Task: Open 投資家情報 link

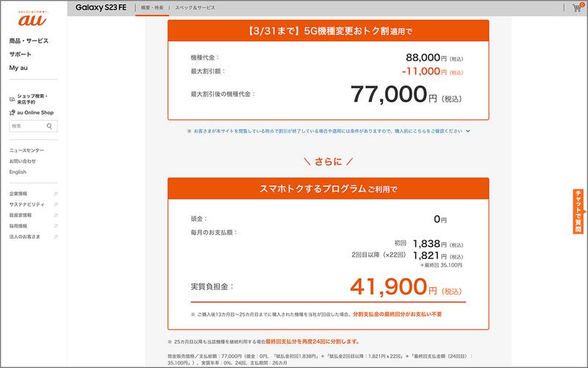Action: coord(21,215)
